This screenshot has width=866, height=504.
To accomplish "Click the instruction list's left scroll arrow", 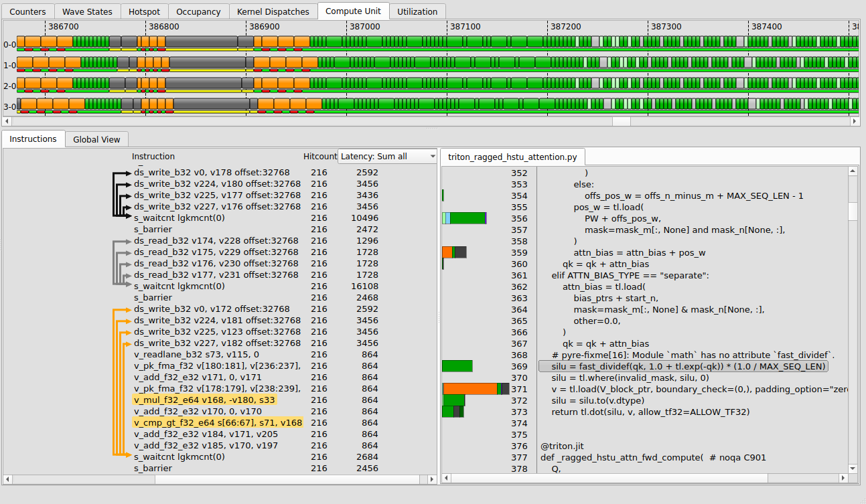I will point(8,479).
